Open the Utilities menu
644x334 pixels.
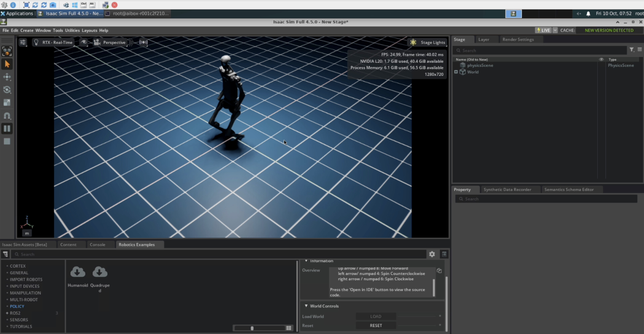click(x=72, y=30)
